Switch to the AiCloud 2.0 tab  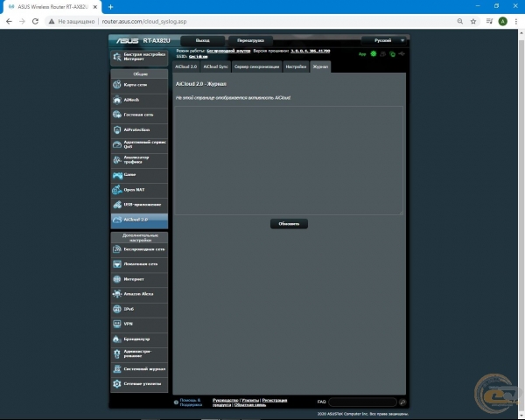pos(185,66)
